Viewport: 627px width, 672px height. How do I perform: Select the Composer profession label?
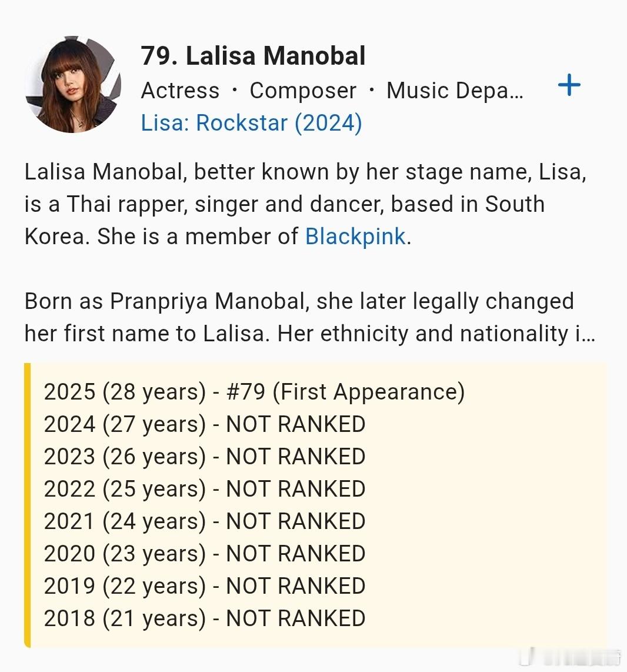point(303,91)
